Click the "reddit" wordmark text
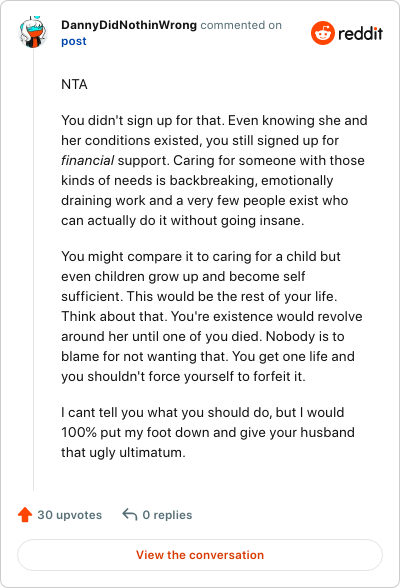 (360, 33)
